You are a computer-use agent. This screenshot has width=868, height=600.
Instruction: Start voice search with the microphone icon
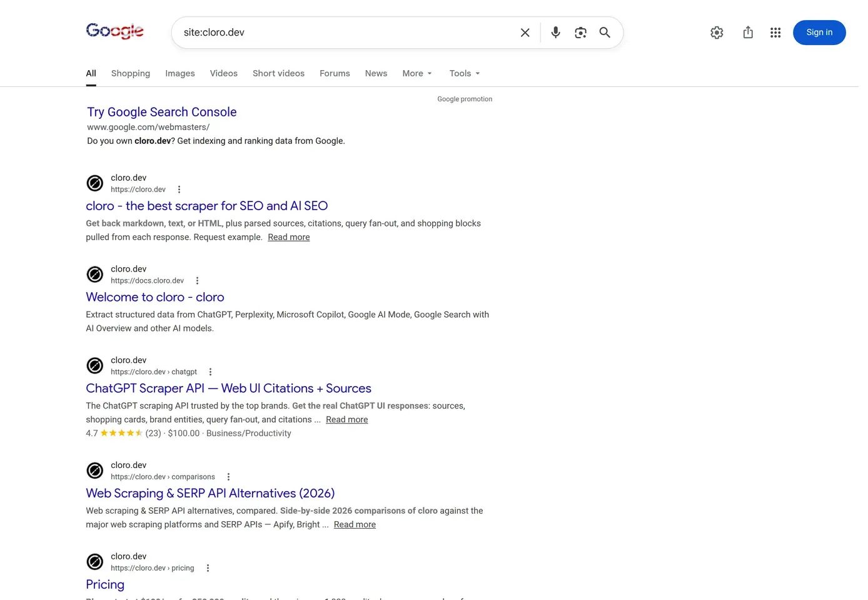click(555, 33)
